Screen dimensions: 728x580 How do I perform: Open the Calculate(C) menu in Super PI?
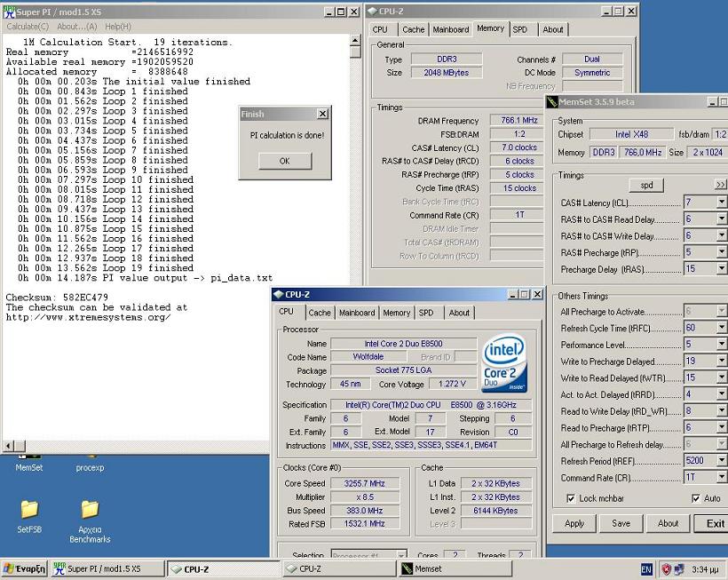point(28,27)
